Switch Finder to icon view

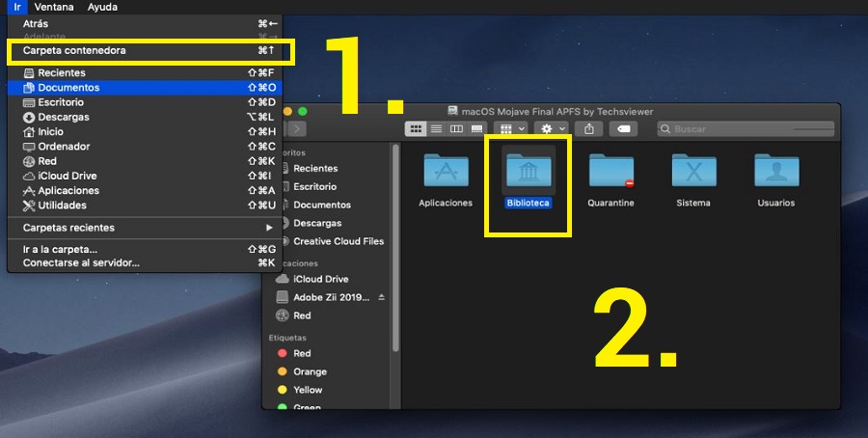416,129
